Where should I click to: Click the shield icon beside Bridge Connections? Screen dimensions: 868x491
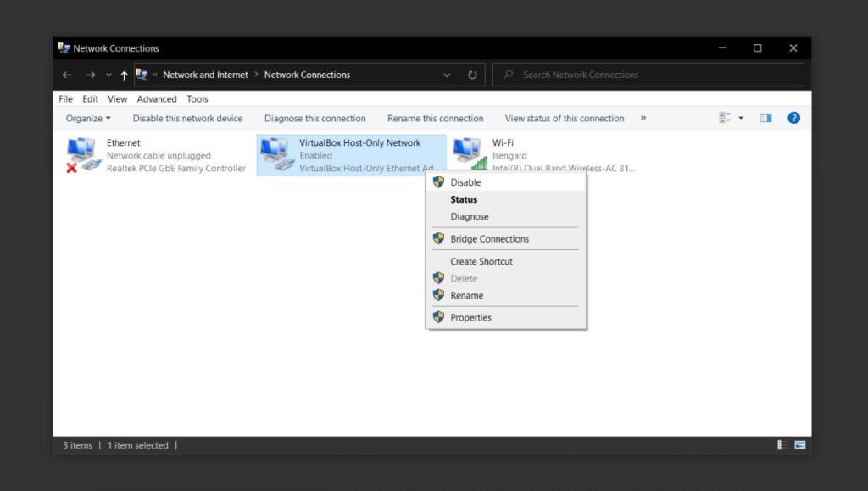click(439, 238)
